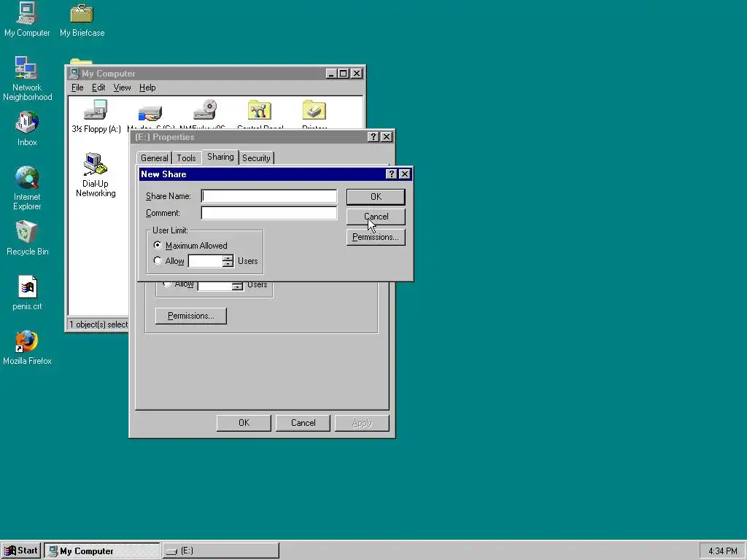Confirm New Share with OK
This screenshot has width=747, height=560.
click(376, 197)
